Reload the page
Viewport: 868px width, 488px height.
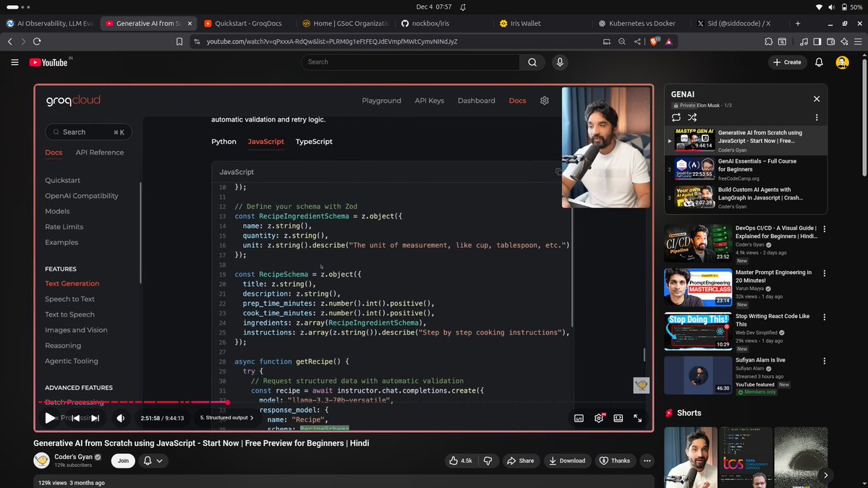point(37,42)
